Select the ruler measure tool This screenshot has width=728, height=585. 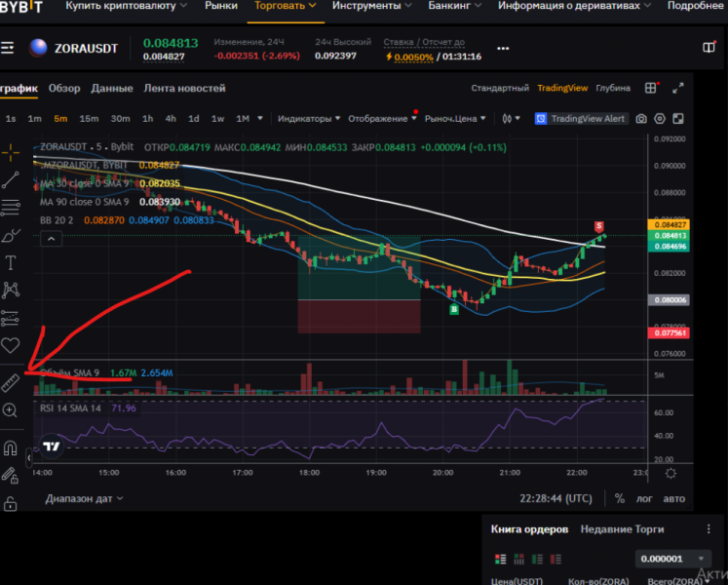click(x=10, y=383)
